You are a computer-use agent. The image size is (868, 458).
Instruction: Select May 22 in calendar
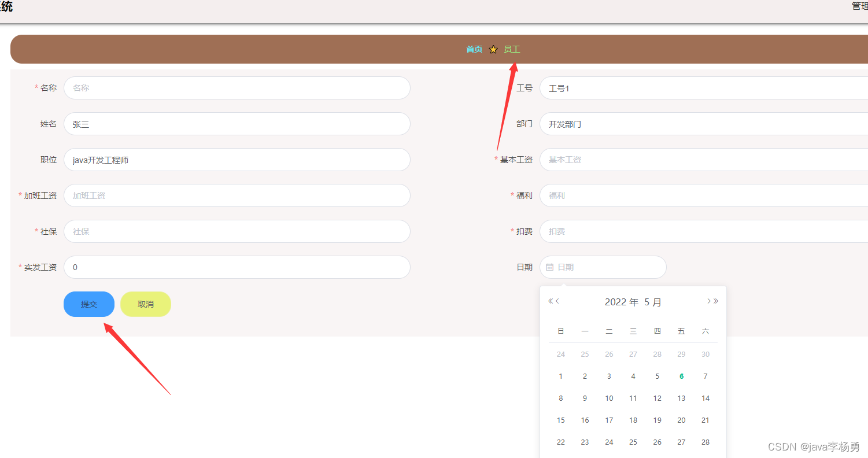pyautogui.click(x=560, y=442)
